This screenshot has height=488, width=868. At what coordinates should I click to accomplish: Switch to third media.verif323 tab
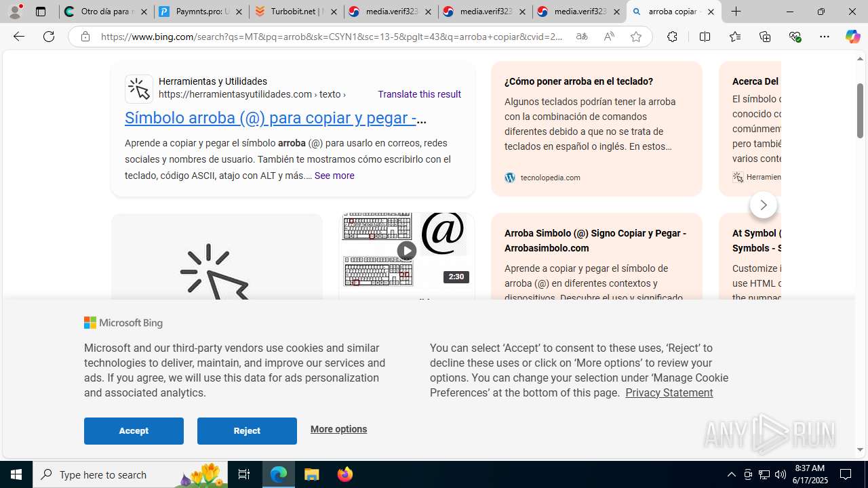click(x=579, y=12)
